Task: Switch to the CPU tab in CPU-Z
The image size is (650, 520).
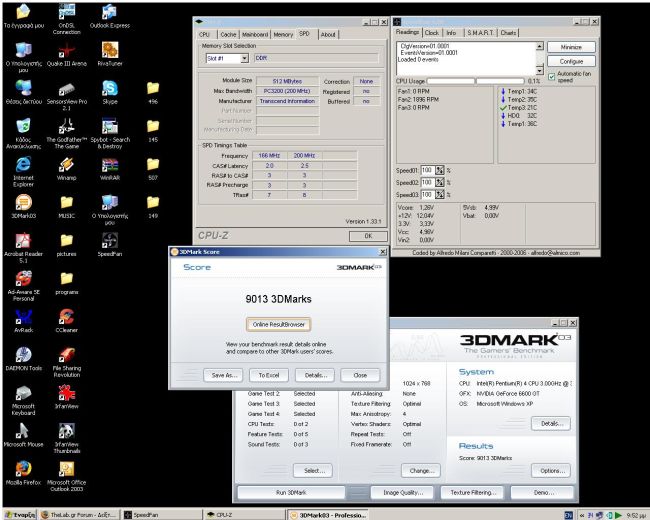Action: coord(204,34)
